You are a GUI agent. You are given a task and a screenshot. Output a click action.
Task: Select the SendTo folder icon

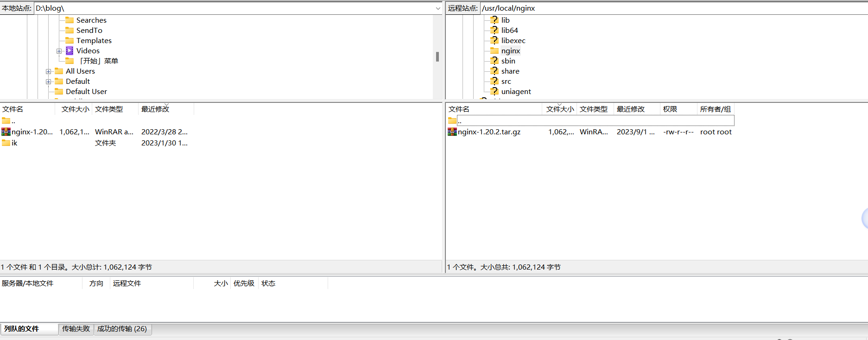(x=70, y=30)
